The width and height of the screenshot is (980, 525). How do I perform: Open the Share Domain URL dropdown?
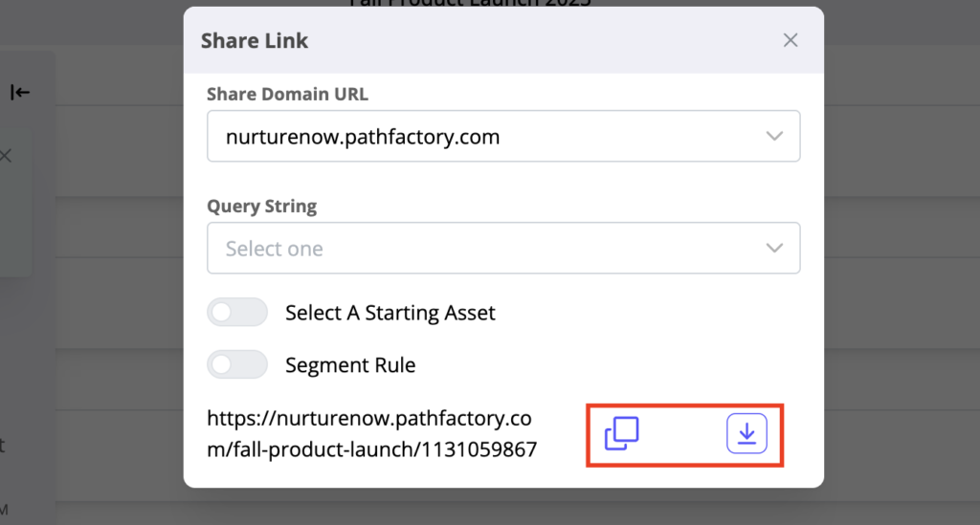coord(502,137)
